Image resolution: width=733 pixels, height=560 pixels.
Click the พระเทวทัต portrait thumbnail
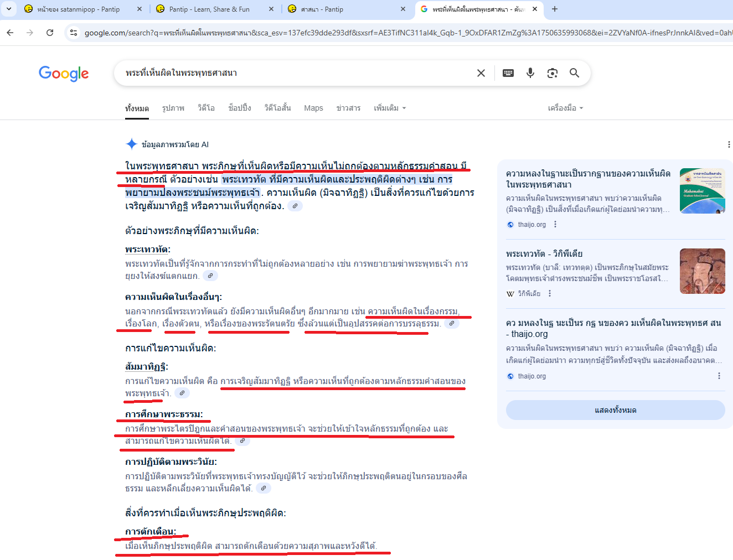[703, 271]
